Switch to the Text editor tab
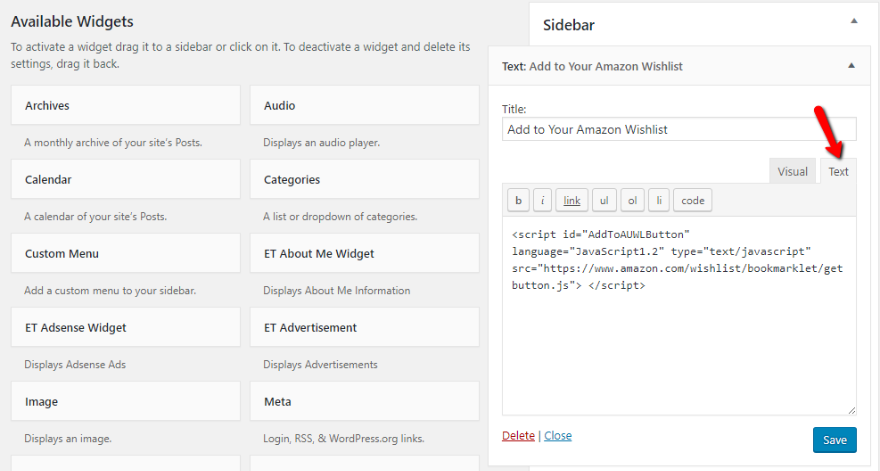This screenshot has height=471, width=880. coord(838,171)
